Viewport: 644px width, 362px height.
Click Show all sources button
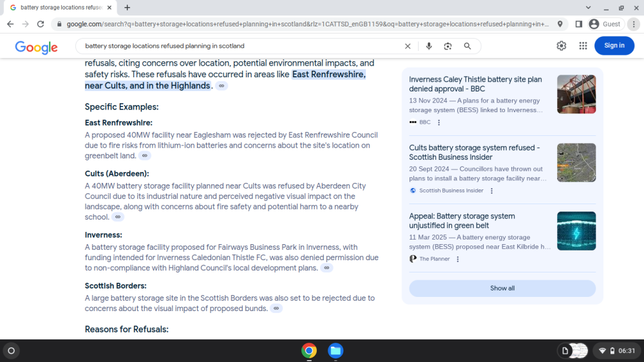502,289
